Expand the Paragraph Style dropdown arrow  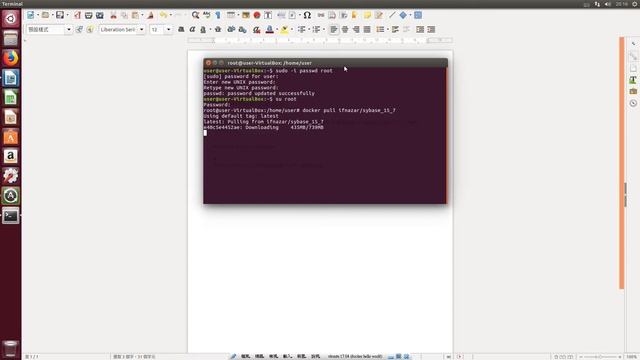[x=69, y=29]
